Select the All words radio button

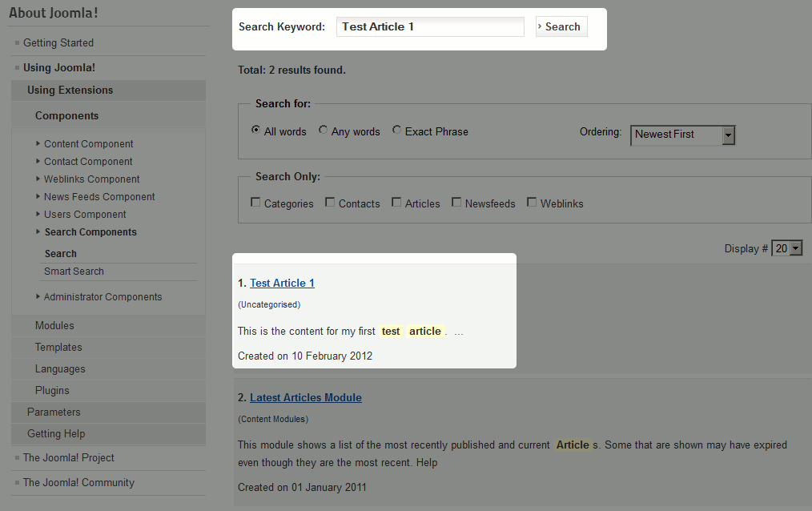256,131
